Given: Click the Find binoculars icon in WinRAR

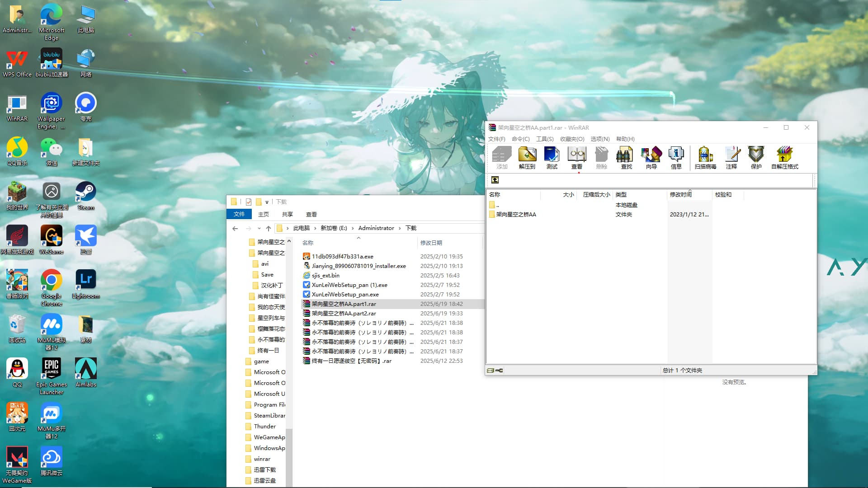Looking at the screenshot, I should [626, 158].
